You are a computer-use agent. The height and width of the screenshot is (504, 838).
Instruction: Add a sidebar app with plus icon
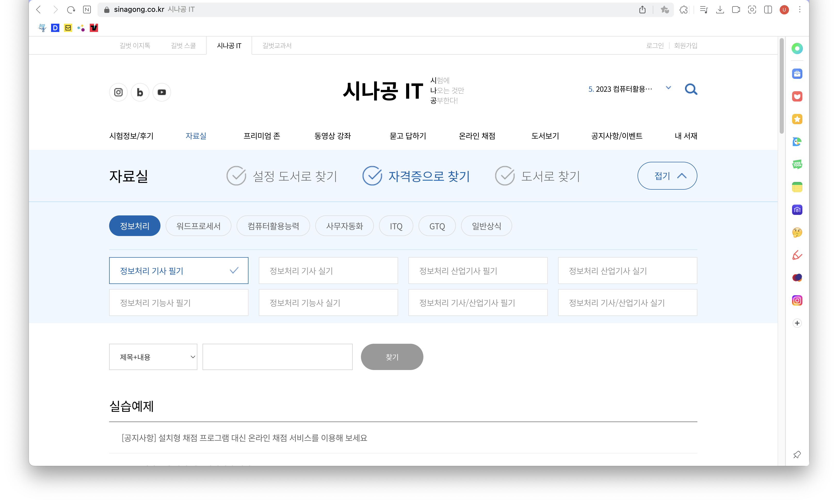pyautogui.click(x=797, y=323)
